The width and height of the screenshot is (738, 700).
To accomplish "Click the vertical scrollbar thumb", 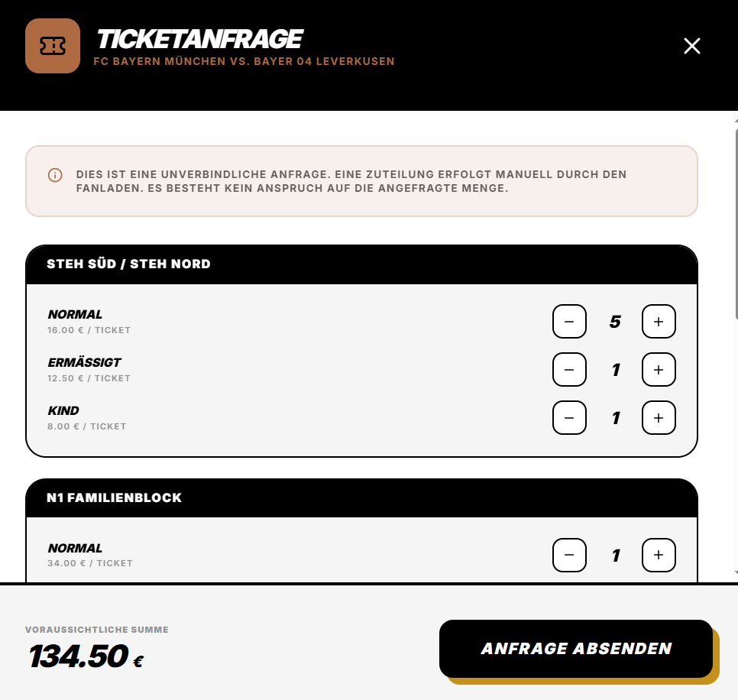I will 736,226.
